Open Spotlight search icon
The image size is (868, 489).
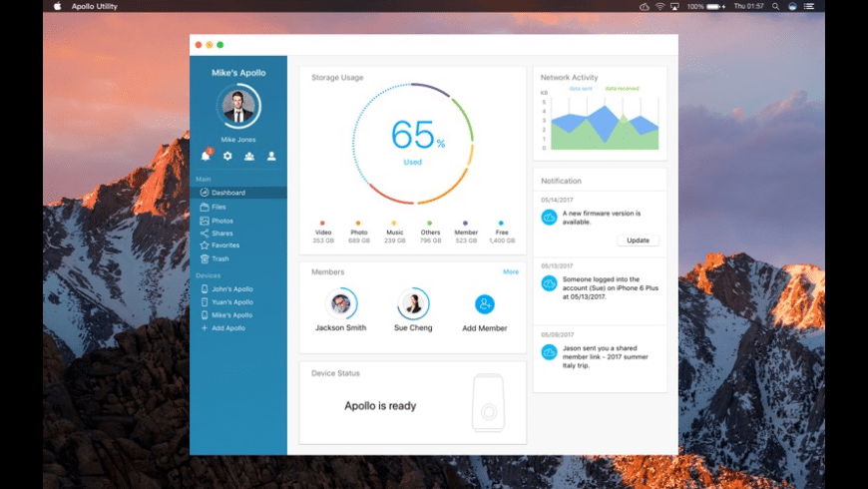(775, 7)
